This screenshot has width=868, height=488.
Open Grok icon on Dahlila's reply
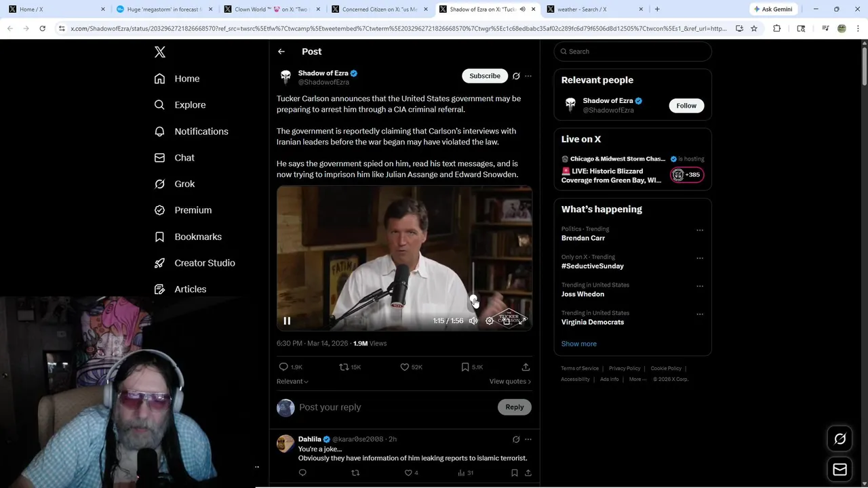point(516,439)
